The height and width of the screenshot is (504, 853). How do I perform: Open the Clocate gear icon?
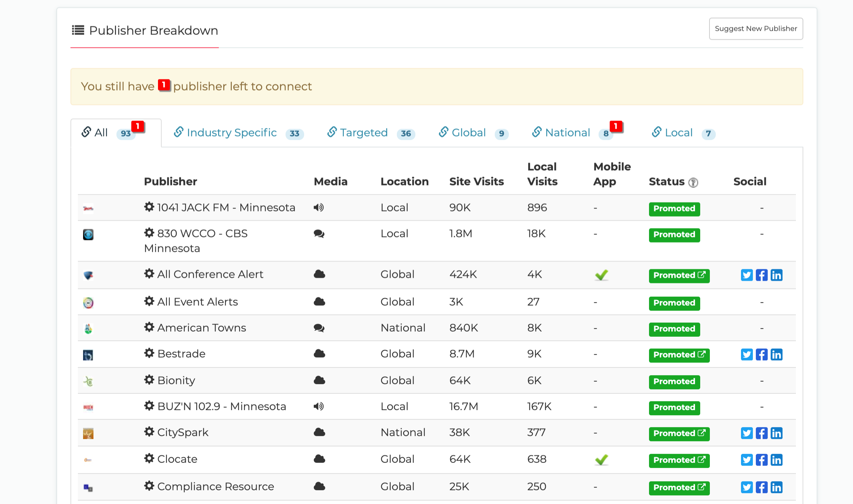[149, 458]
